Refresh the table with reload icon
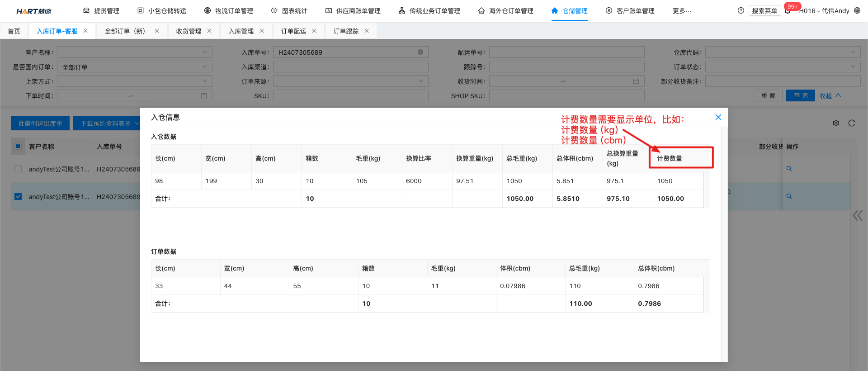The image size is (868, 371). (x=852, y=123)
